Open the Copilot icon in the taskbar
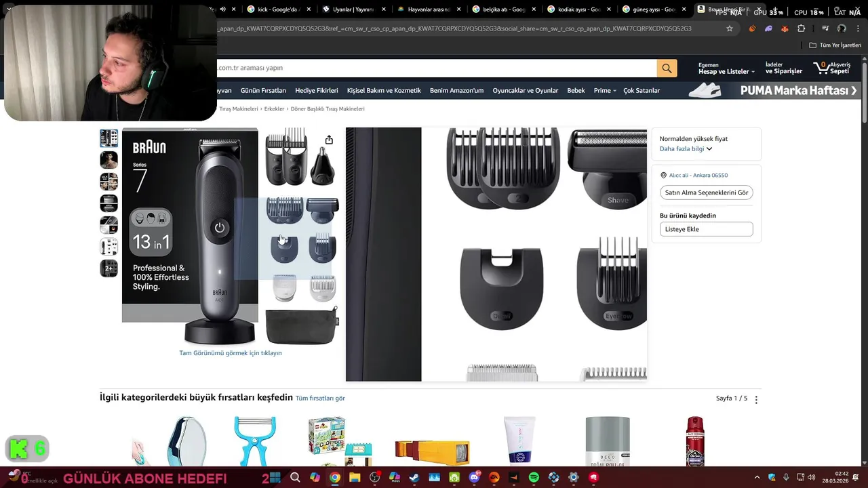Viewport: 868px width, 488px height. click(315, 478)
